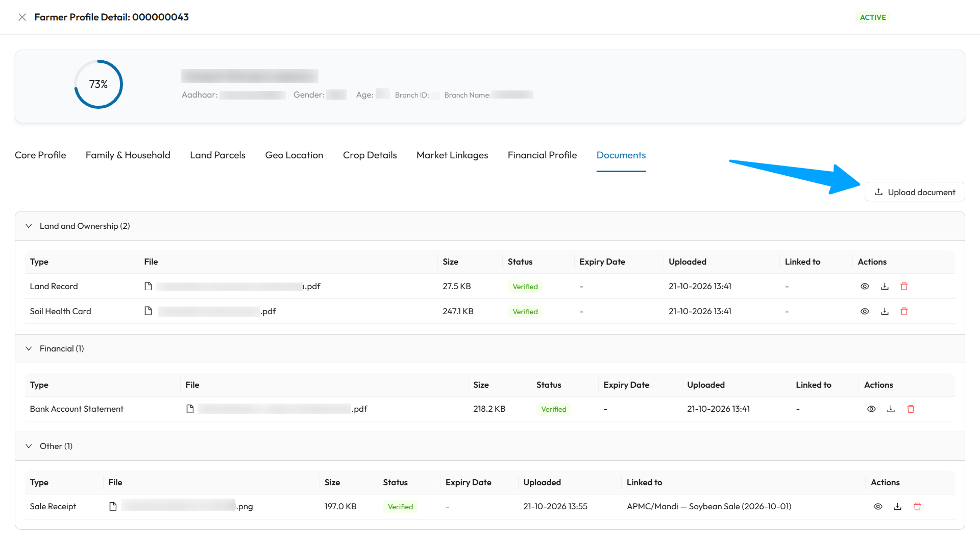View the Bank Account Statement document

coord(871,409)
